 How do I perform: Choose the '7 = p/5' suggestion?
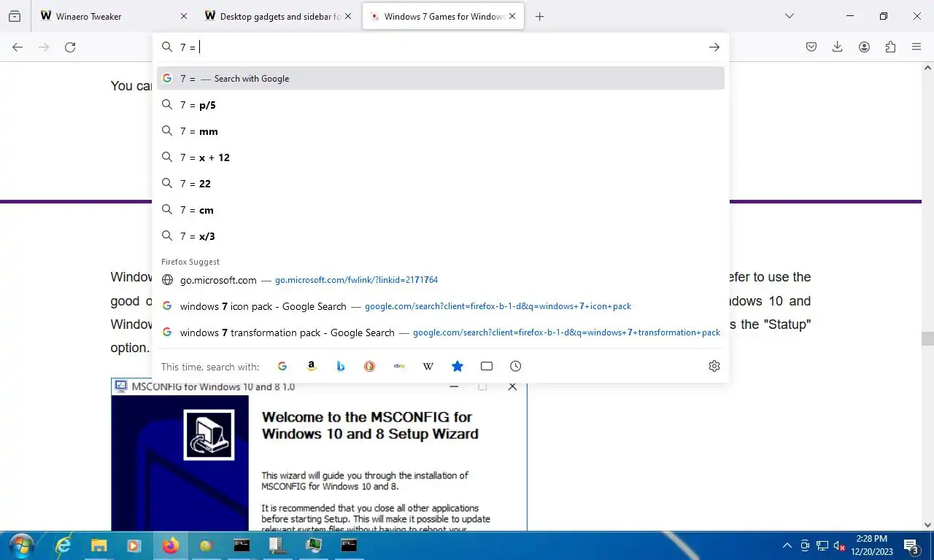pyautogui.click(x=441, y=105)
